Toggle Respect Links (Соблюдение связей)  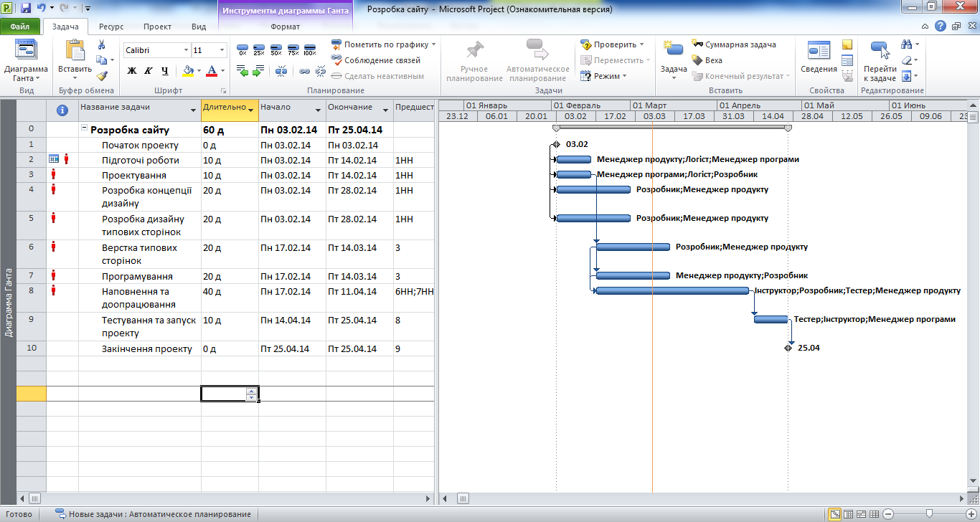point(377,60)
